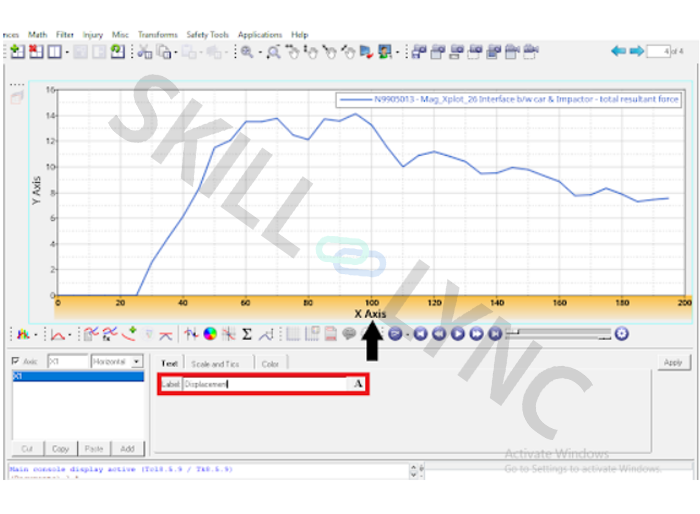
Task: Click the delete page icon
Action: [x=36, y=52]
